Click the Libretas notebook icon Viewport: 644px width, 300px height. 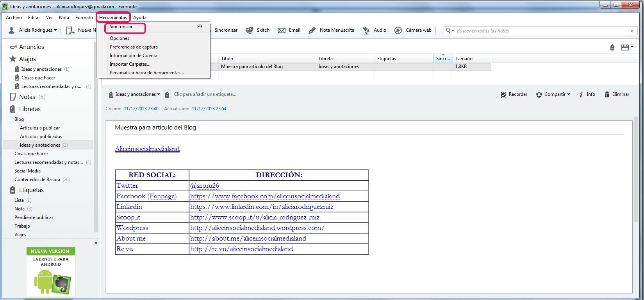(13, 109)
